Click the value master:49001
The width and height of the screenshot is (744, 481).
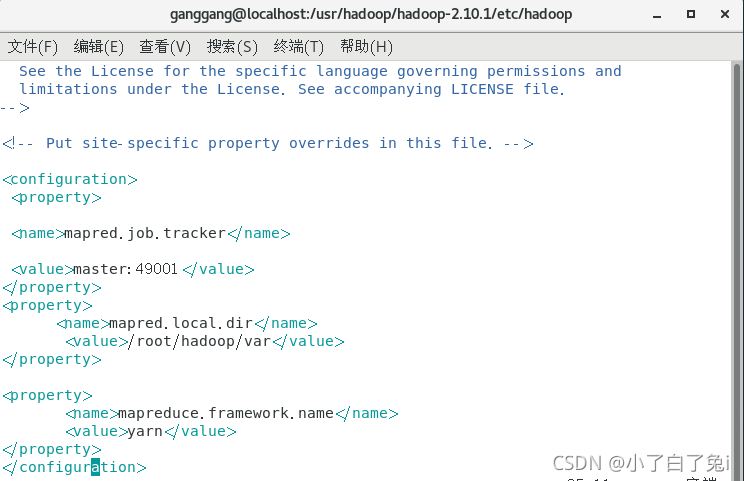click(125, 269)
